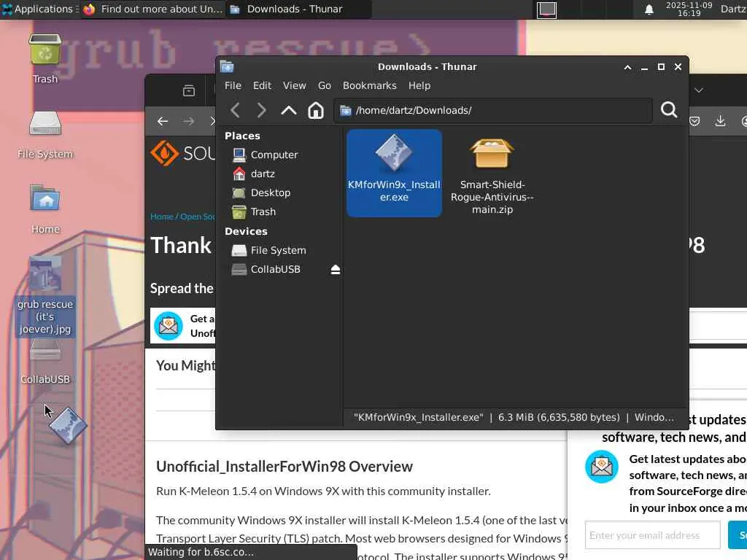Go forward in Thunar navigation

pyautogui.click(x=261, y=111)
